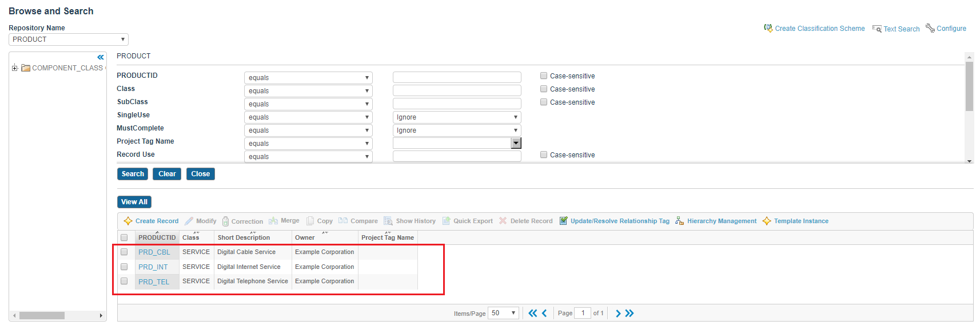Open the Repository Name PRODUCT dropdown
The image size is (980, 325).
pos(69,39)
